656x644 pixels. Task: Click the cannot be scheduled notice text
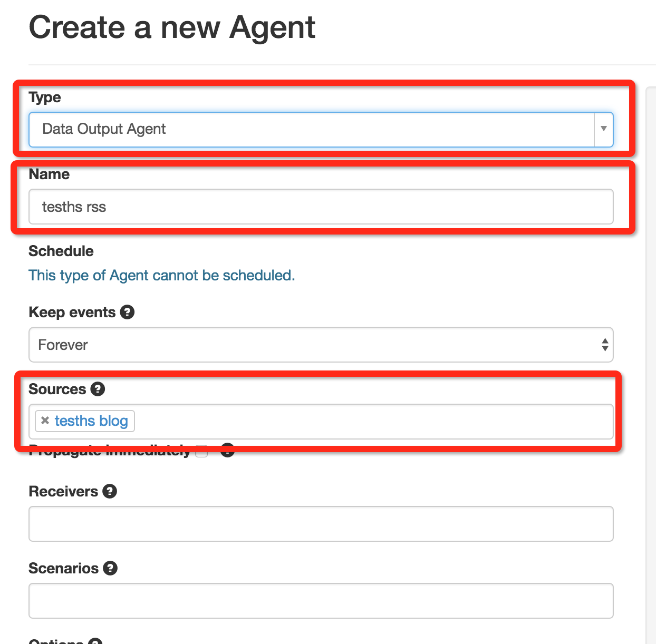(161, 275)
